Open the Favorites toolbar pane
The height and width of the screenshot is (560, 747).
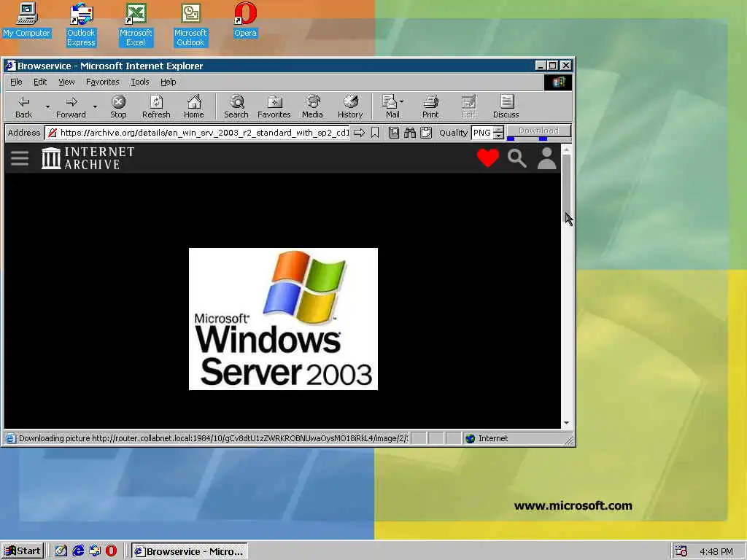(274, 106)
